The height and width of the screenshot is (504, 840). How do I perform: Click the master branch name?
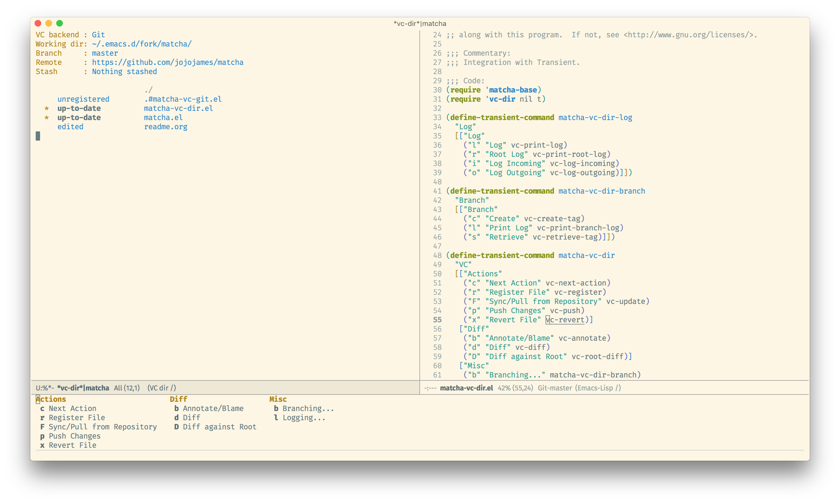click(x=105, y=53)
